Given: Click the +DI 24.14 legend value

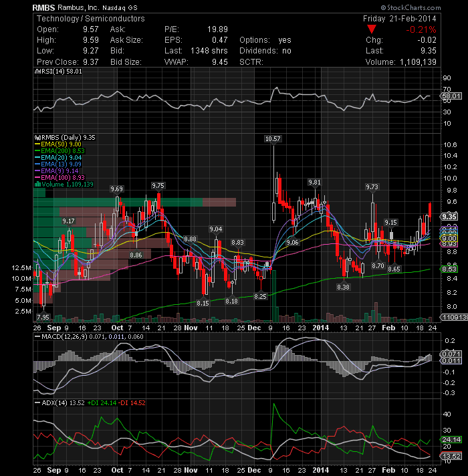Looking at the screenshot, I should (x=102, y=403).
